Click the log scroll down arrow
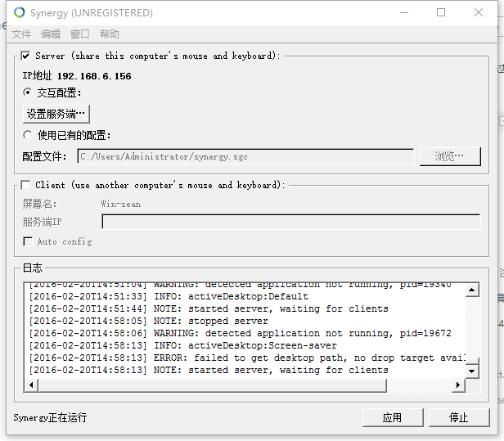This screenshot has width=504, height=441. pos(472,371)
